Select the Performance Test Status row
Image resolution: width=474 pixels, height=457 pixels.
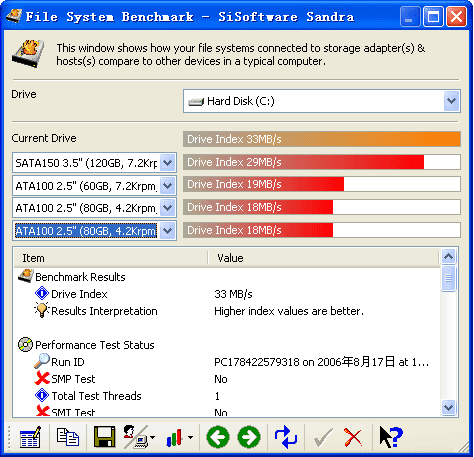pyautogui.click(x=227, y=345)
